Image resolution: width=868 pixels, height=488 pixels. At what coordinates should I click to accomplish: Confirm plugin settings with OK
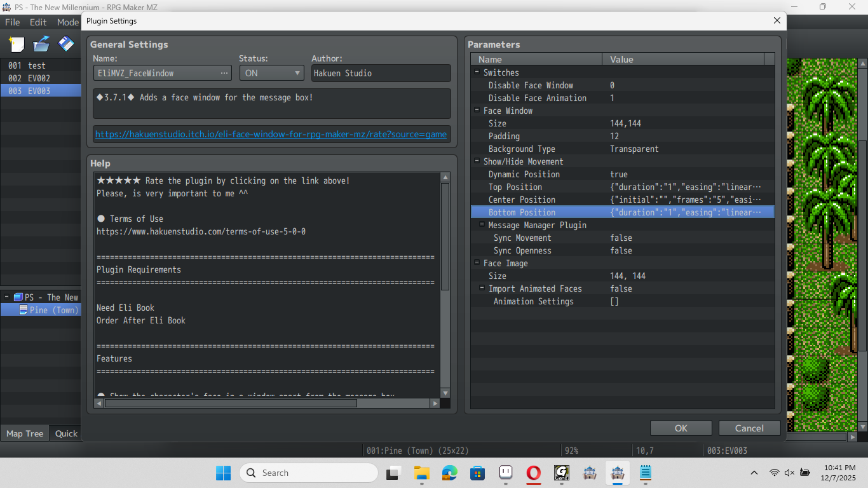(x=681, y=428)
